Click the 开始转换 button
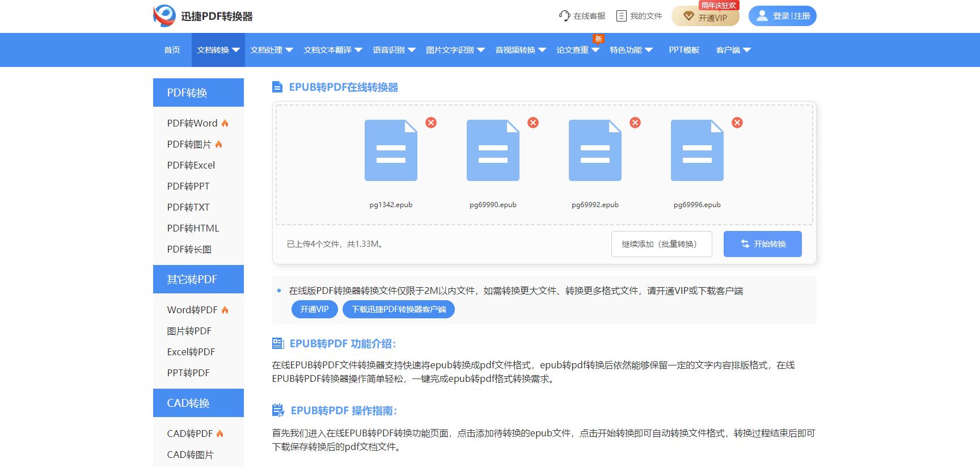This screenshot has height=467, width=980. click(x=763, y=244)
